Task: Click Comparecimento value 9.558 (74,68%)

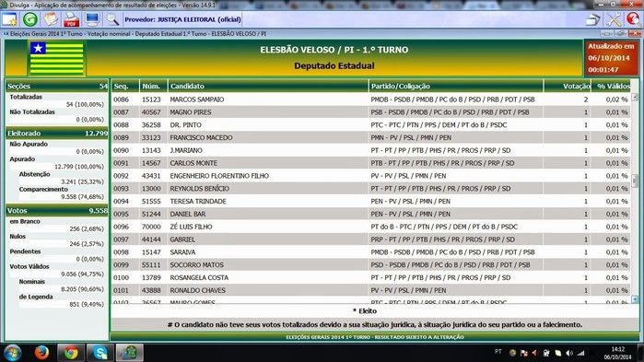Action: click(83, 196)
